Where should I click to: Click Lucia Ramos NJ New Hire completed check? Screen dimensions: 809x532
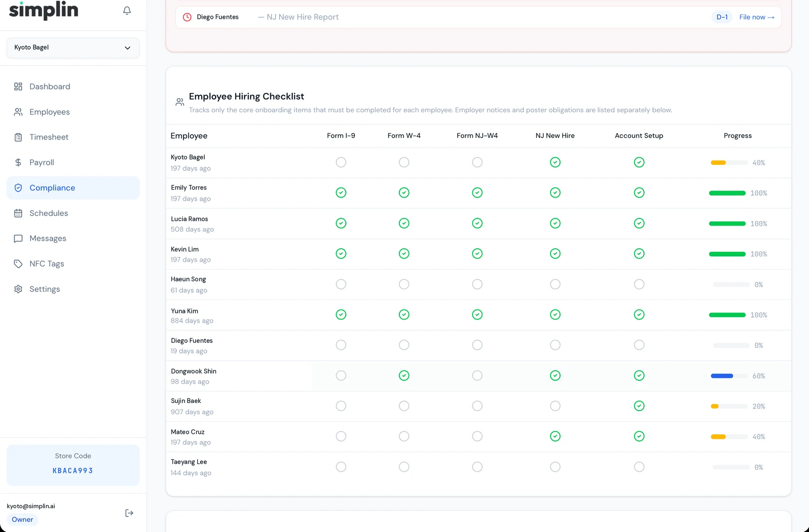pyautogui.click(x=555, y=223)
